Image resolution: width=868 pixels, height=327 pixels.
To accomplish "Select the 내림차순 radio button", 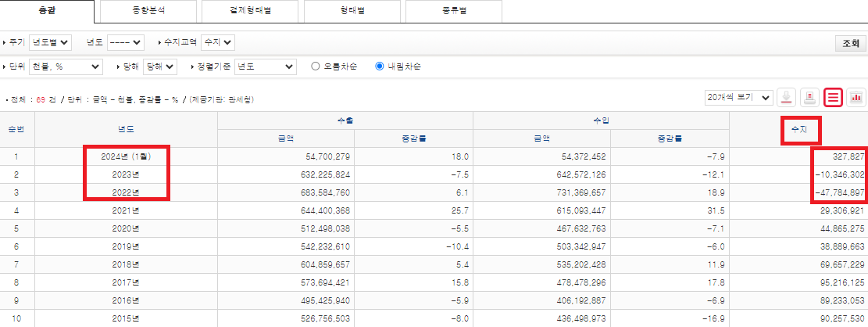I will coord(380,66).
